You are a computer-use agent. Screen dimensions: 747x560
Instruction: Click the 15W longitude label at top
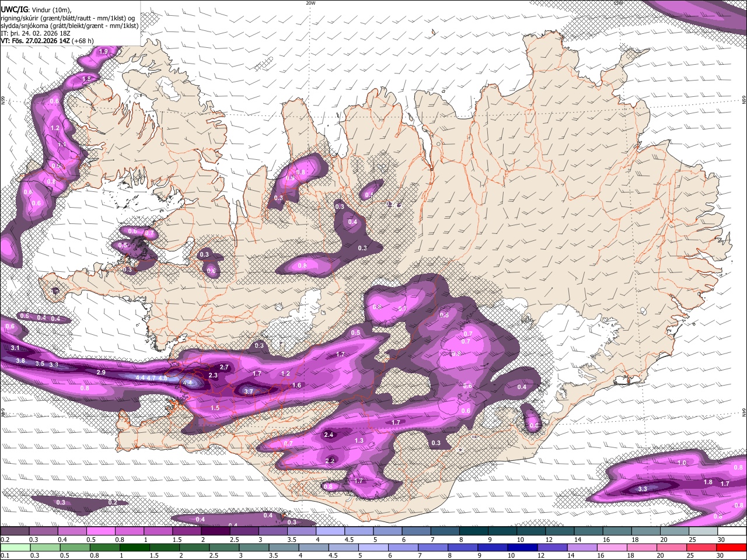tap(618, 3)
